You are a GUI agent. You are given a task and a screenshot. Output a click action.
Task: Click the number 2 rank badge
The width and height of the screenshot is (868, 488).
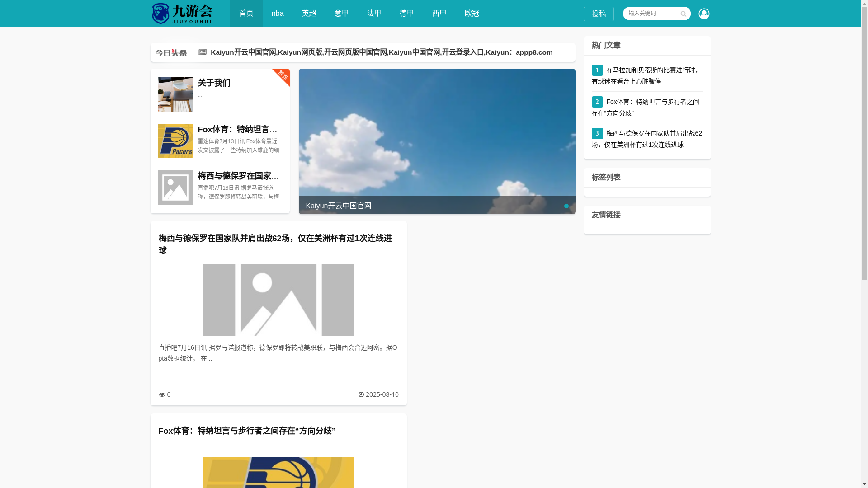597,102
